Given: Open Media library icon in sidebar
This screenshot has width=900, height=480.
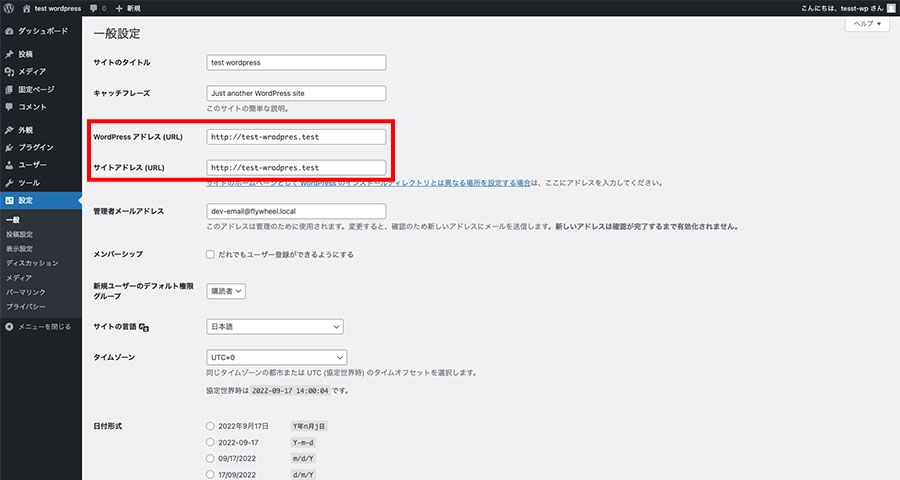Looking at the screenshot, I should pos(9,71).
